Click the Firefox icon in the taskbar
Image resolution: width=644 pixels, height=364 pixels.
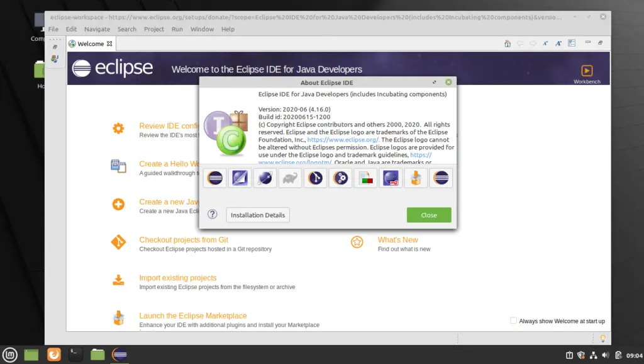pyautogui.click(x=53, y=354)
